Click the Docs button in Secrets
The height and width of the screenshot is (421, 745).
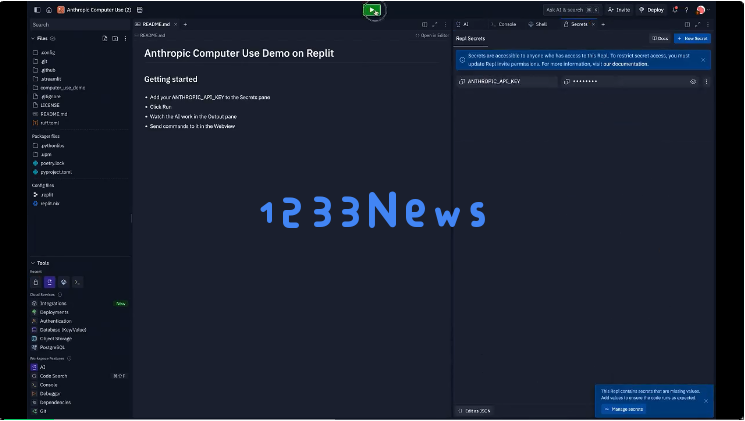click(660, 38)
